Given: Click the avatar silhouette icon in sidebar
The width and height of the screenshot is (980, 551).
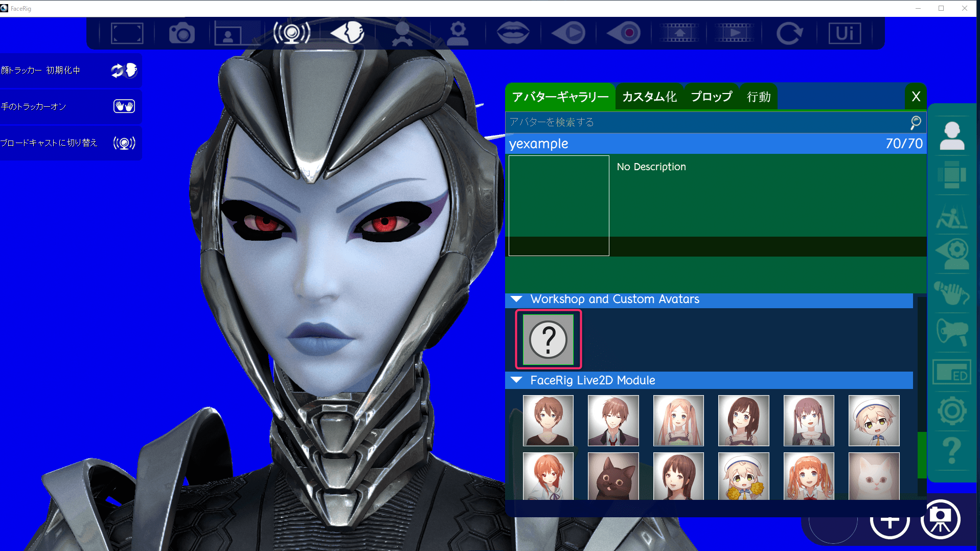Looking at the screenshot, I should pos(951,136).
